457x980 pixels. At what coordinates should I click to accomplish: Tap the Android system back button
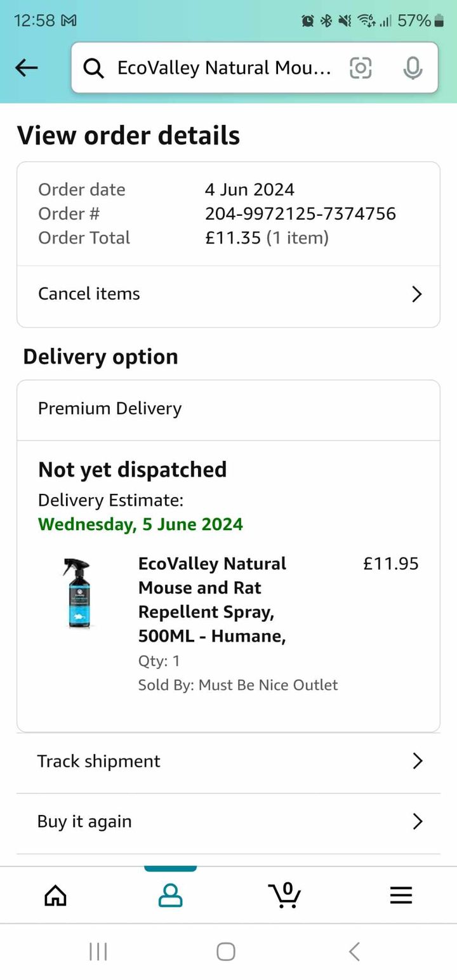tap(355, 951)
